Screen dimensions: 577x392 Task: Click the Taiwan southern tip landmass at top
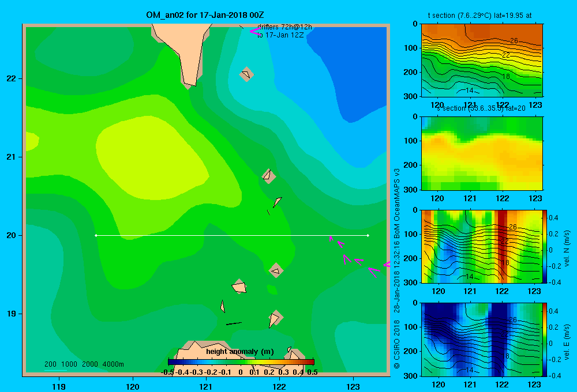184,51
